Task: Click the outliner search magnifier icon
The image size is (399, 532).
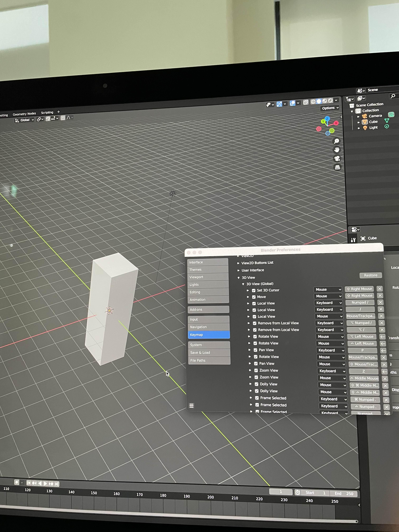Action: 393,96
